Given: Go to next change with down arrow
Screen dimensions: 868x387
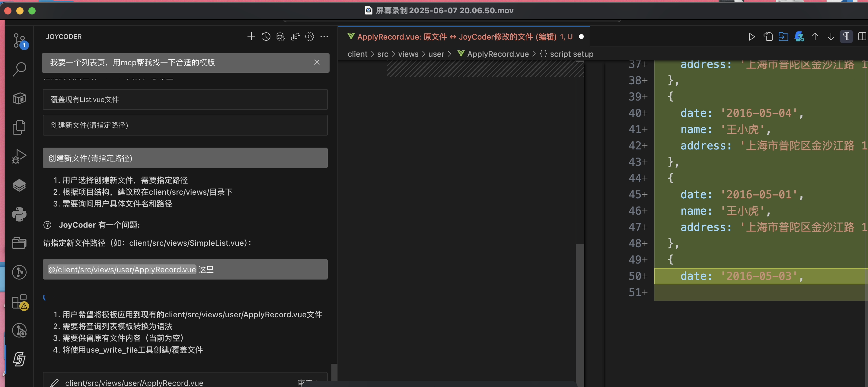Looking at the screenshot, I should pyautogui.click(x=831, y=37).
